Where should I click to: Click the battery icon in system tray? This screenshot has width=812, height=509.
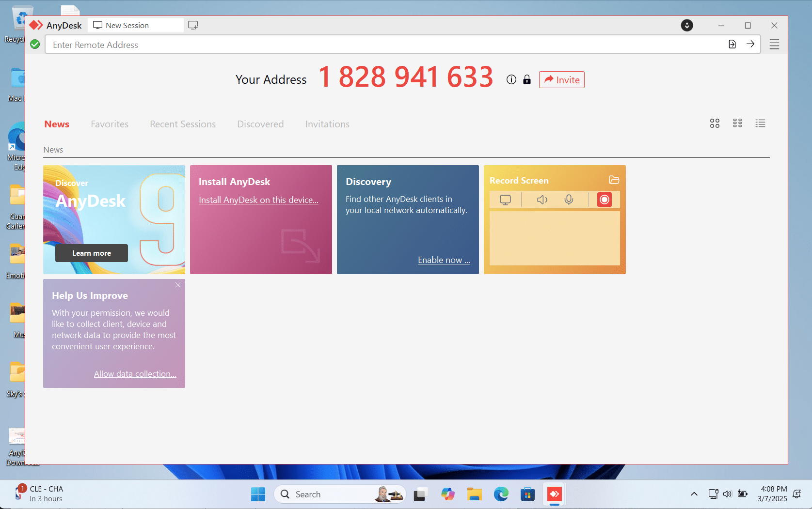(742, 494)
